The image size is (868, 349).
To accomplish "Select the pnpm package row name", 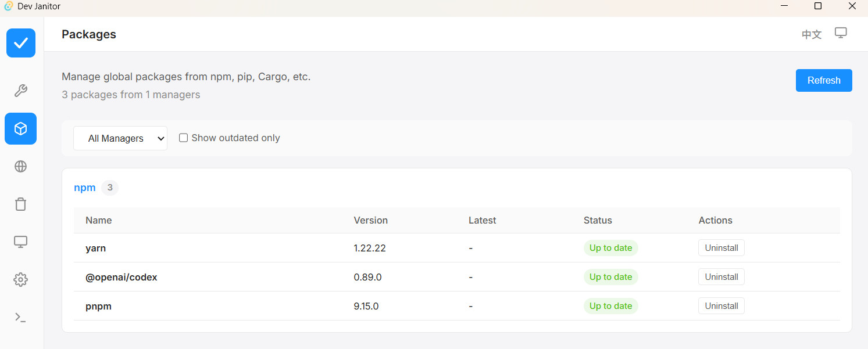I will (x=98, y=306).
